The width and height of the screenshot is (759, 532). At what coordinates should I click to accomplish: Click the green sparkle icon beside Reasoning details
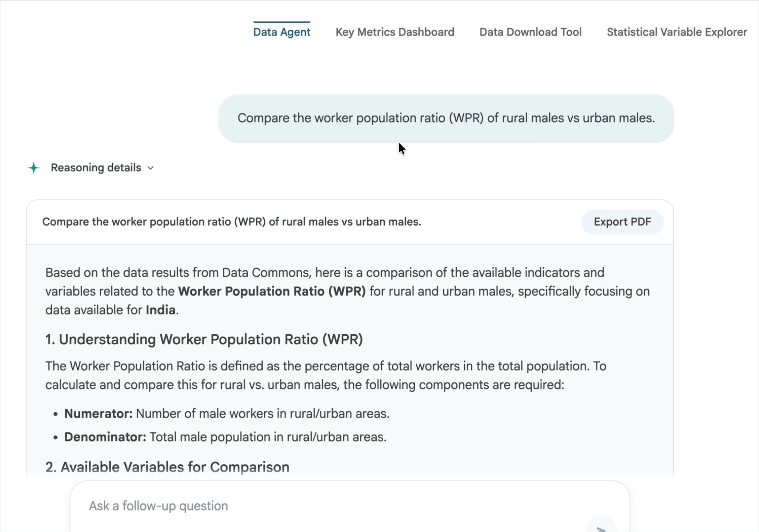coord(34,168)
